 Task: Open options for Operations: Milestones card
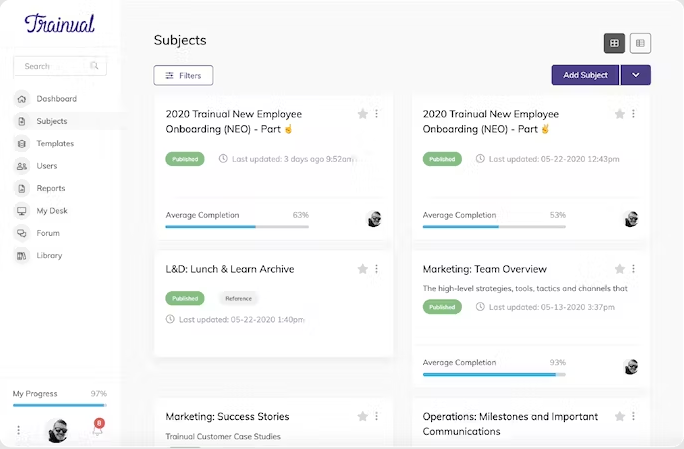633,416
